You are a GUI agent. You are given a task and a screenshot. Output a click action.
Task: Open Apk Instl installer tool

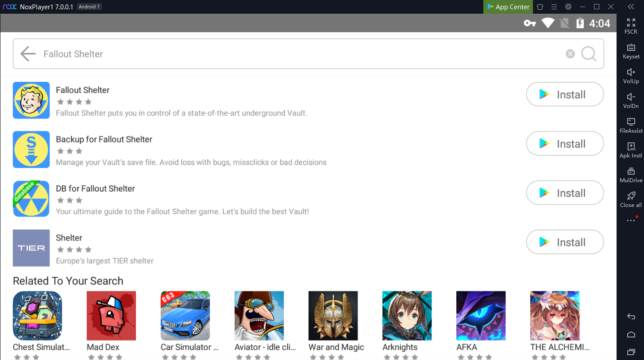[631, 150]
